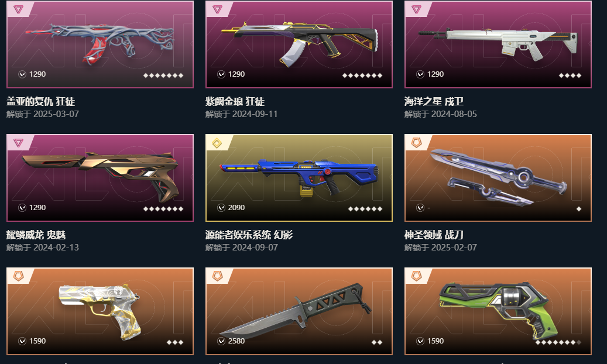Click the tier badge on 紫阙金琅 狂徒 card
The image size is (607, 364).
pyautogui.click(x=217, y=9)
